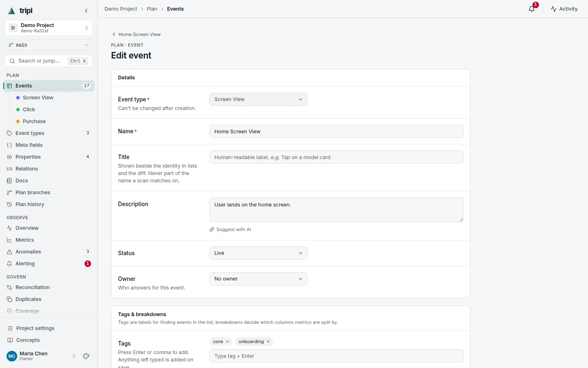Open Properties page
The width and height of the screenshot is (588, 368).
(49, 157)
